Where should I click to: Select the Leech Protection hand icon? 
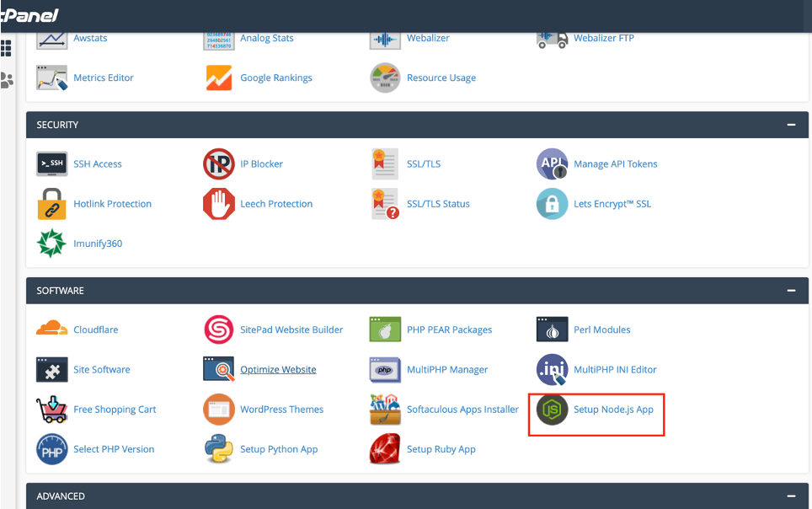218,203
